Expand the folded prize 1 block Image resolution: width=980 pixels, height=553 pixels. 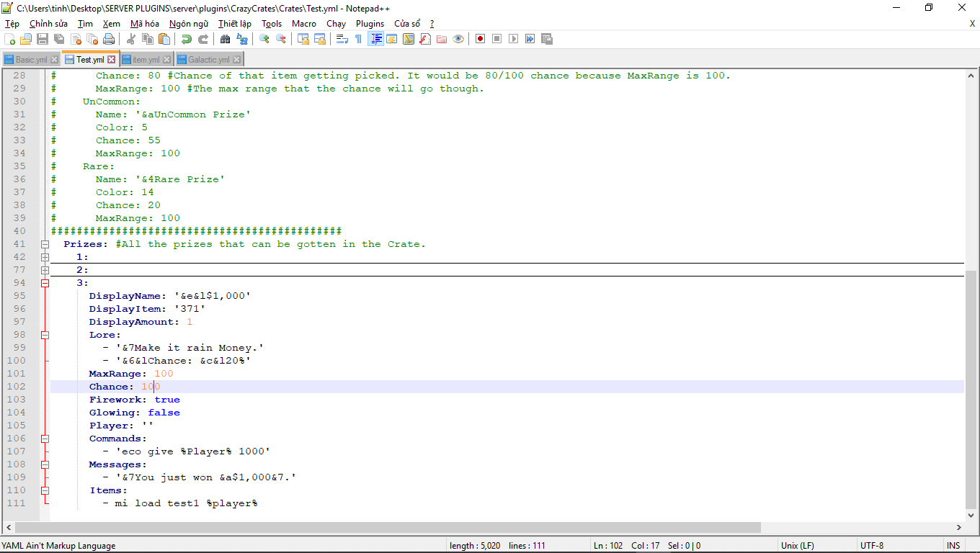pyautogui.click(x=45, y=257)
